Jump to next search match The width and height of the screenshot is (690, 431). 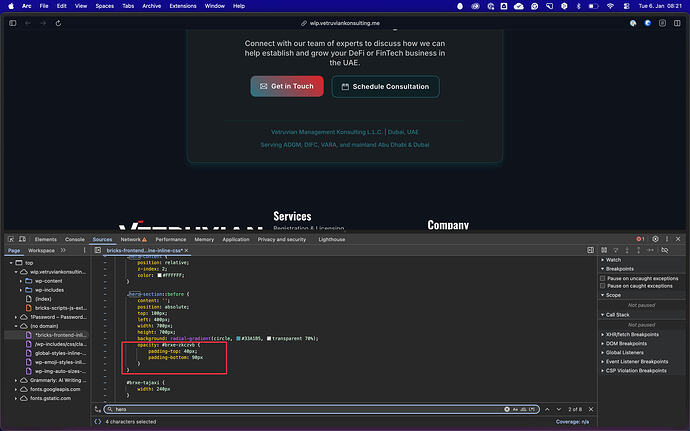[x=559, y=409]
